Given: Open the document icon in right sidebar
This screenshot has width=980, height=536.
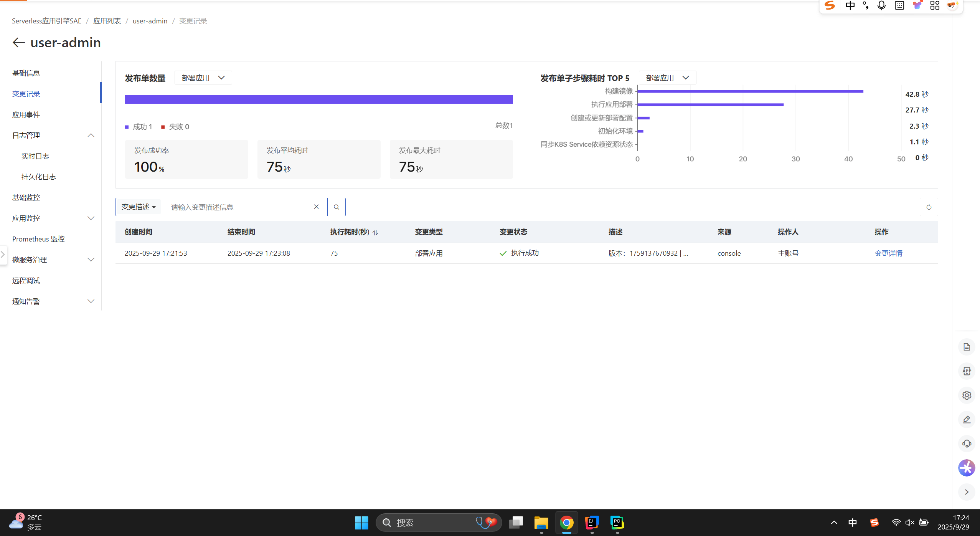Looking at the screenshot, I should pos(967,347).
